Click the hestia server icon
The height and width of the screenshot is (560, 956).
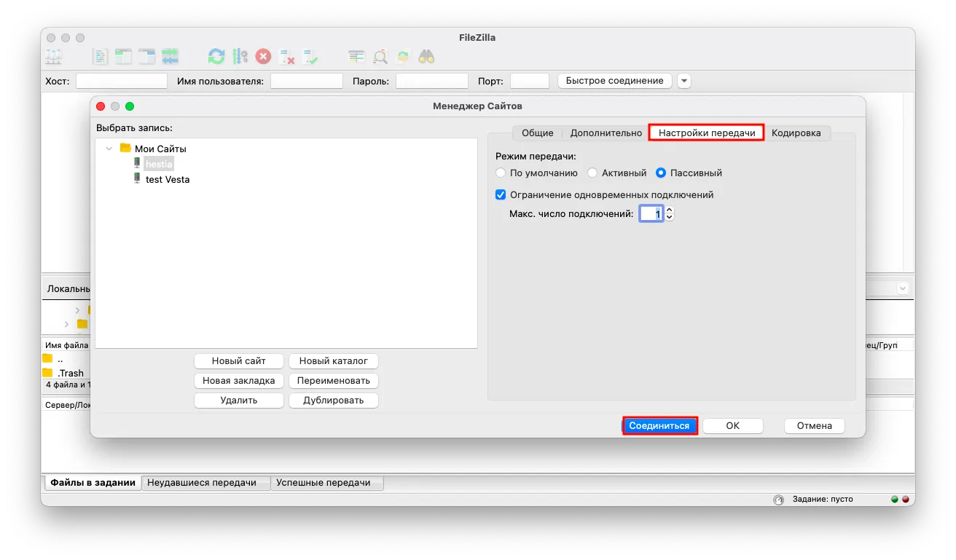[137, 164]
